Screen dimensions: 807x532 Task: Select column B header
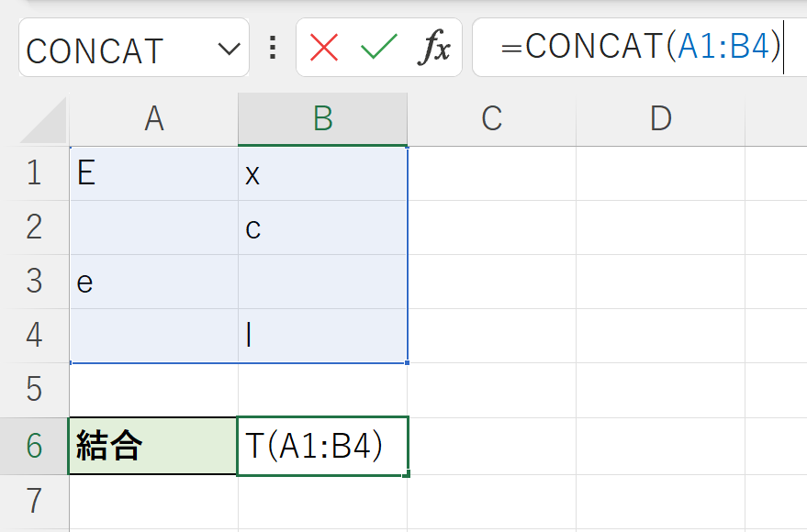[322, 118]
